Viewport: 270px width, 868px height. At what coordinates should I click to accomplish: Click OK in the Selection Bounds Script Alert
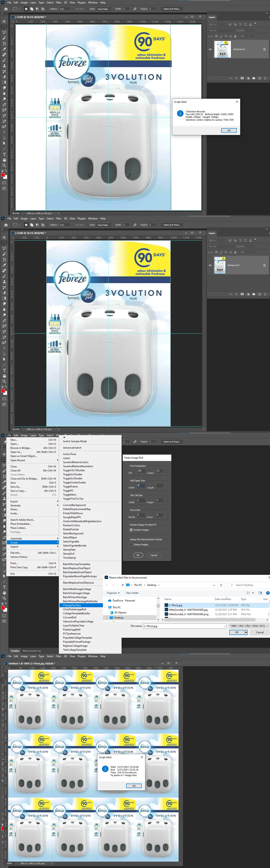229,130
